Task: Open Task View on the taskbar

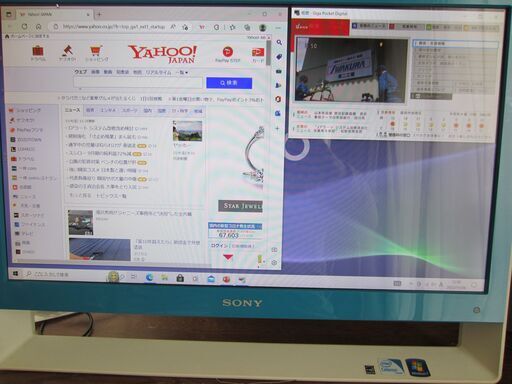Action: pos(134,276)
